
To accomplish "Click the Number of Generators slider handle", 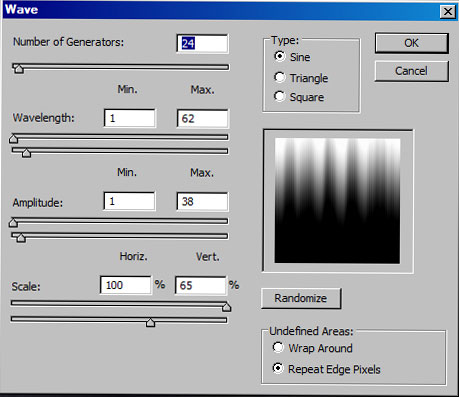I will click(x=19, y=69).
